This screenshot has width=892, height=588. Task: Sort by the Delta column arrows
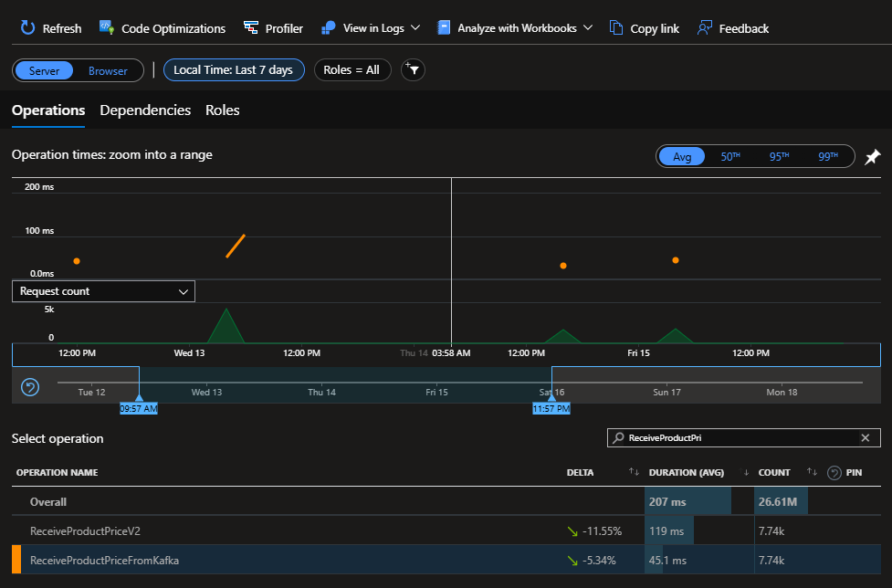pyautogui.click(x=634, y=472)
